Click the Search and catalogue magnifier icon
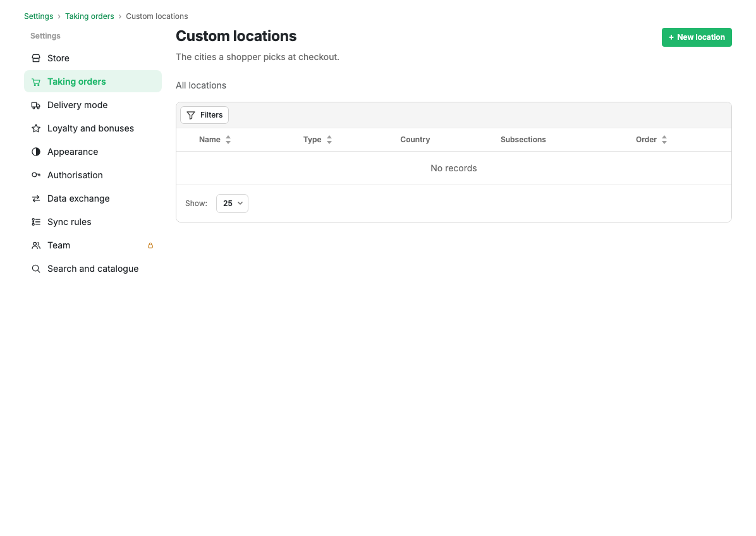 pos(35,269)
